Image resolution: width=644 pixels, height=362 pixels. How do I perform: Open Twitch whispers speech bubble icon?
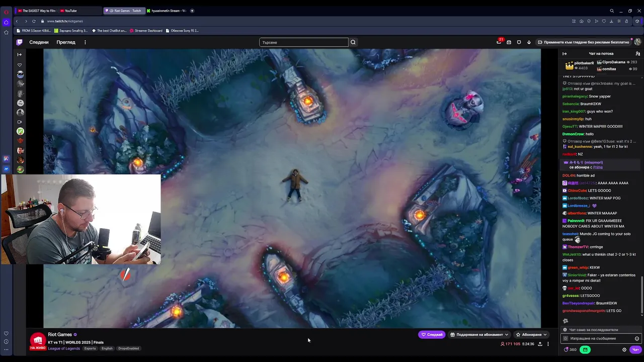pyautogui.click(x=519, y=42)
